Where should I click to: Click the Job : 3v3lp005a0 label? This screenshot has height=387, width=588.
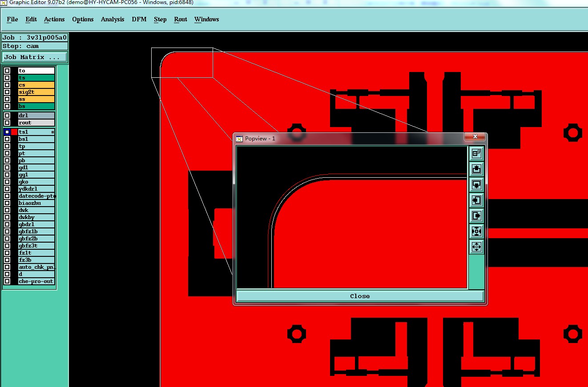coord(35,38)
